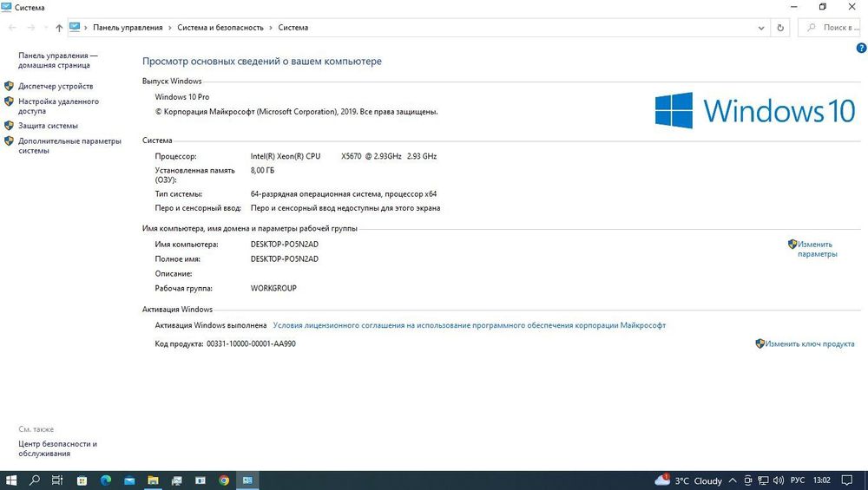Open Microsoft Store from the taskbar

(x=82, y=480)
